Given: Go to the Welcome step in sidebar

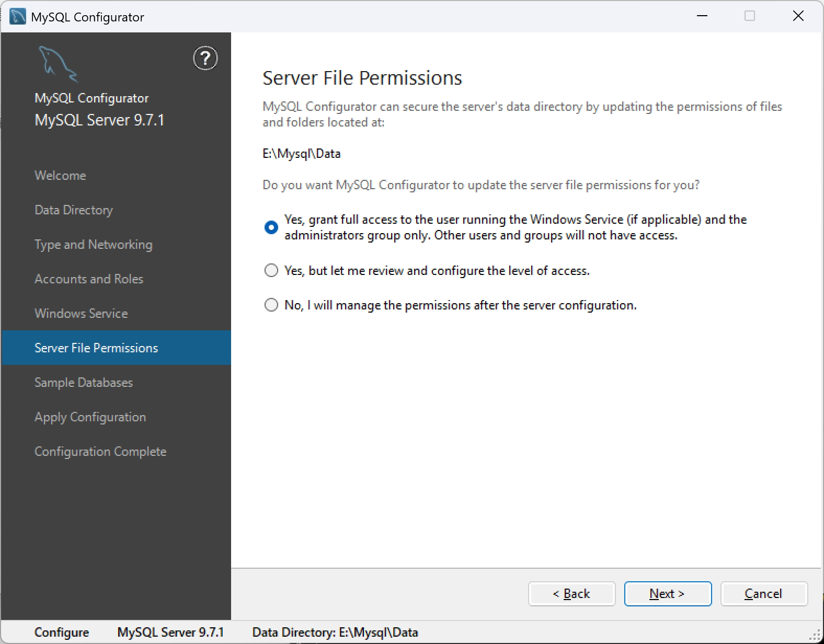Looking at the screenshot, I should point(60,176).
